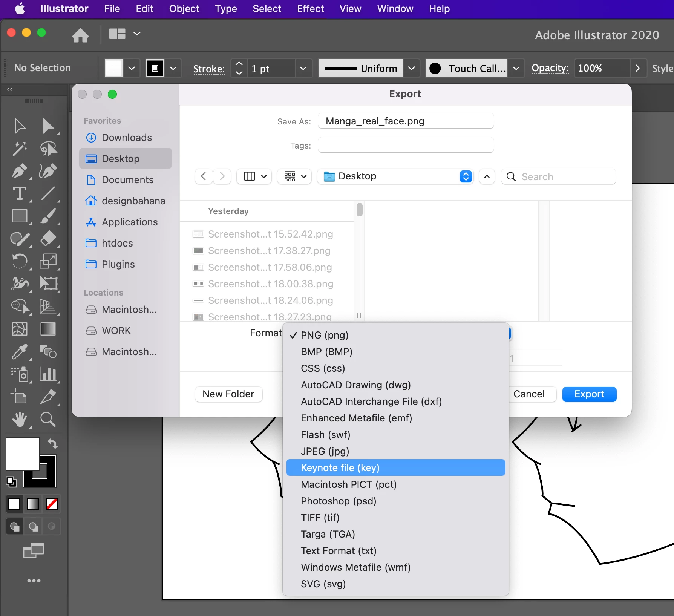The width and height of the screenshot is (674, 616).
Task: Select the Width warp tool
Action: (x=20, y=283)
